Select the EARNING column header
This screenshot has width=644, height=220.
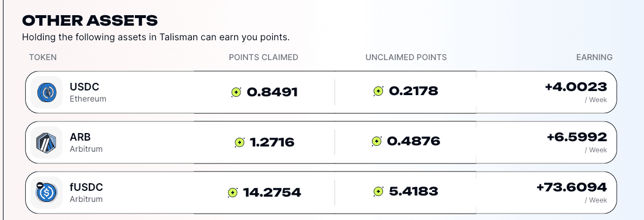click(594, 57)
